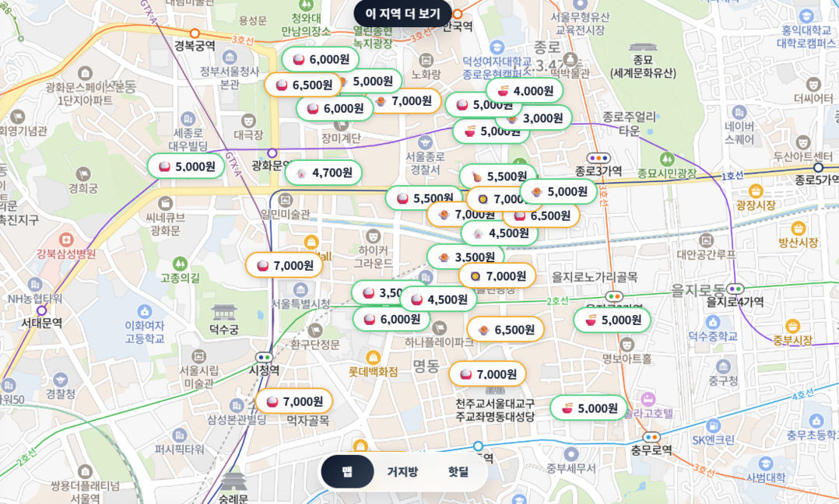This screenshot has height=504, width=839.
Task: Open the 5,000원 marker by 세종로 대우빌딩
Action: [185, 166]
